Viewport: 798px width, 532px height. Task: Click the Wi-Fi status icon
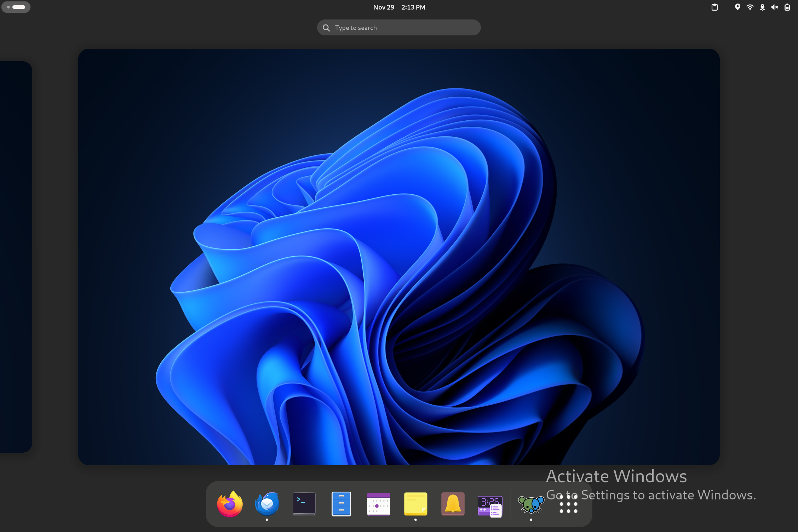point(750,7)
